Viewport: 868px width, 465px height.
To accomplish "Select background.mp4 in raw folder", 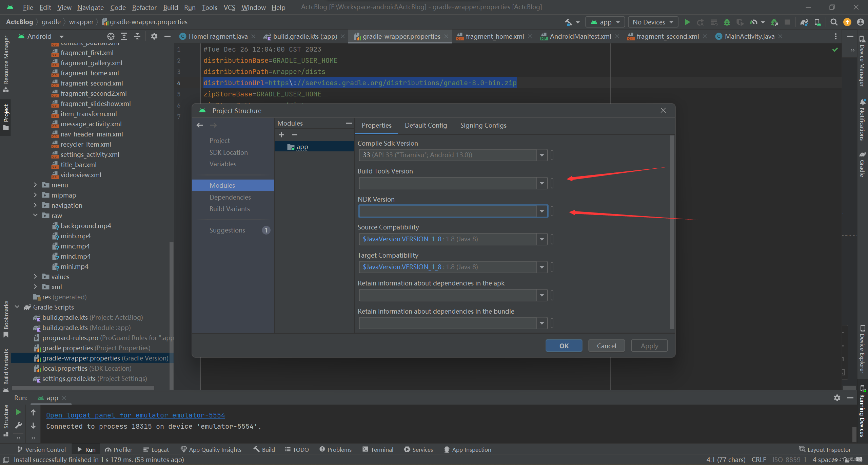I will pos(86,226).
